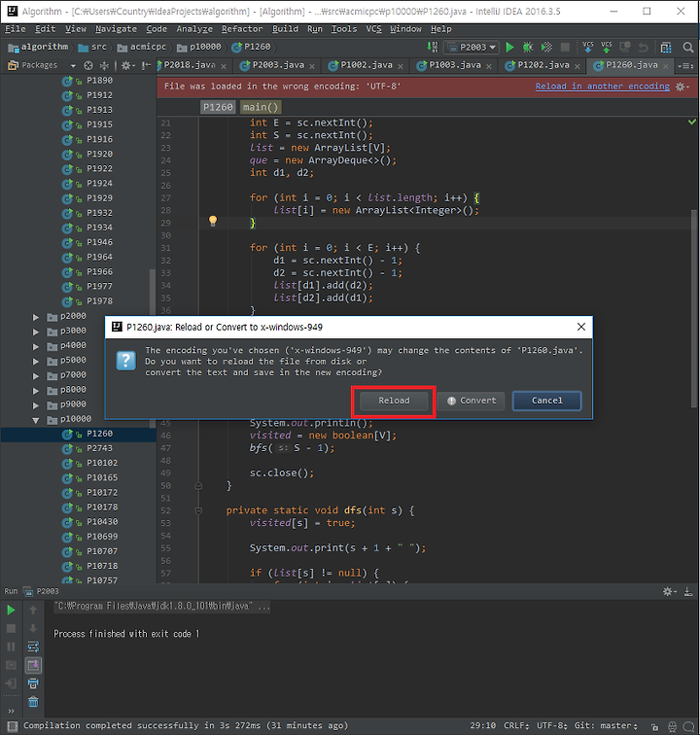Open the P2003 run configuration dropdown
Screen dimensions: 700x735
[x=471, y=47]
